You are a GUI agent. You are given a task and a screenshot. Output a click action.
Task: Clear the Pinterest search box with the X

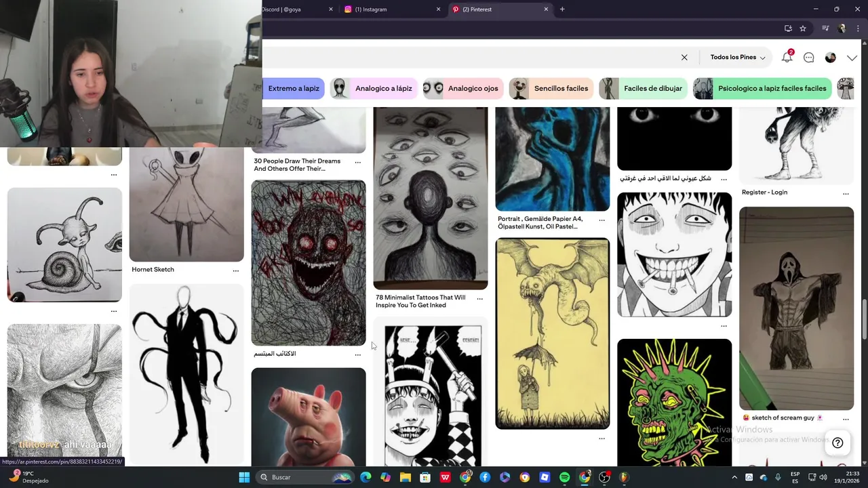coord(684,58)
